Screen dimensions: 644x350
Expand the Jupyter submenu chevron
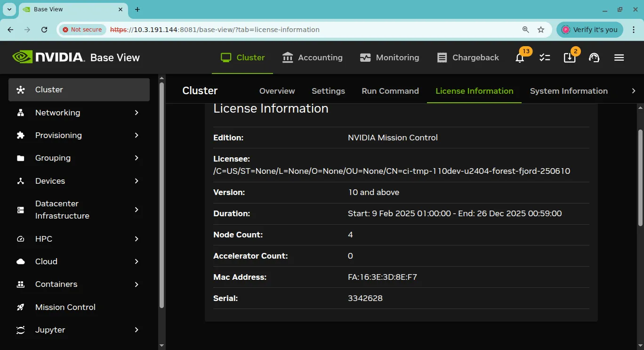(x=137, y=330)
